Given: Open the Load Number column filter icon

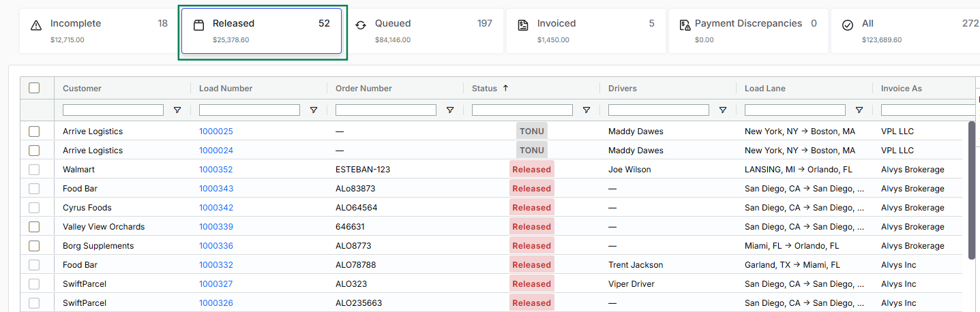Looking at the screenshot, I should tap(314, 110).
